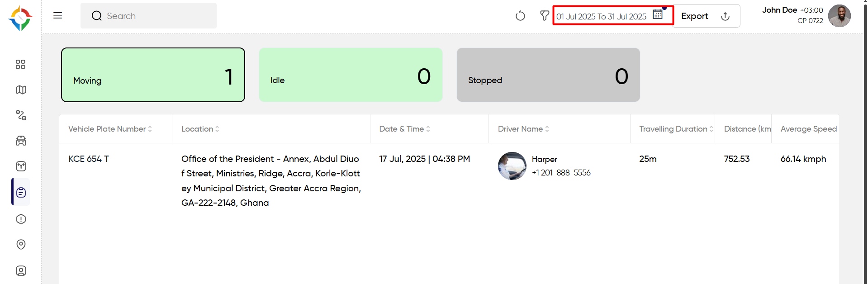The width and height of the screenshot is (868, 284).
Task: Click the Search input field
Action: click(148, 16)
